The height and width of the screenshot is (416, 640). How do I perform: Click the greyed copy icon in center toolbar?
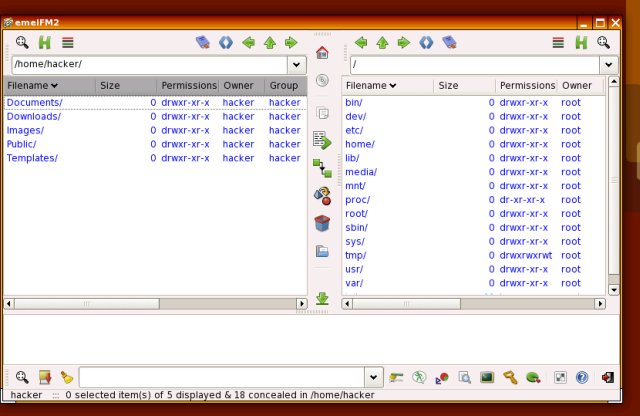322,113
